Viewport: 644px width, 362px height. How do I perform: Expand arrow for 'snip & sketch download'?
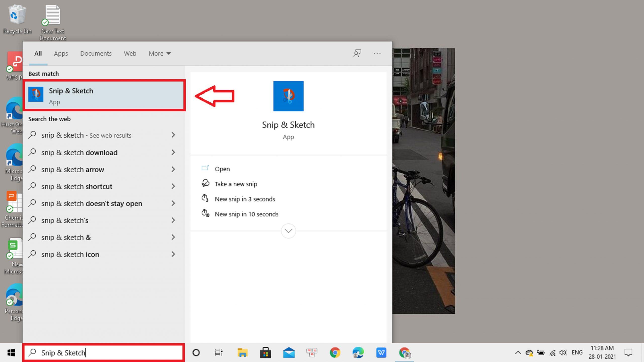coord(173,152)
